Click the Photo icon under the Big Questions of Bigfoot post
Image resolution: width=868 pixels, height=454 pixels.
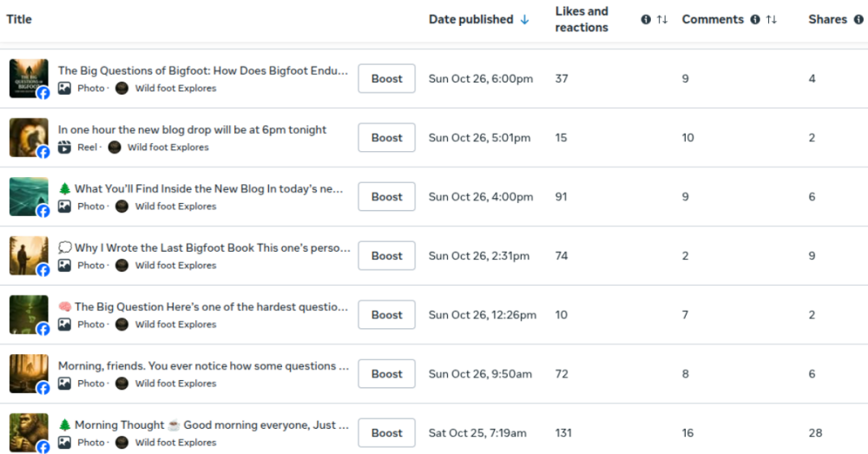tap(64, 89)
